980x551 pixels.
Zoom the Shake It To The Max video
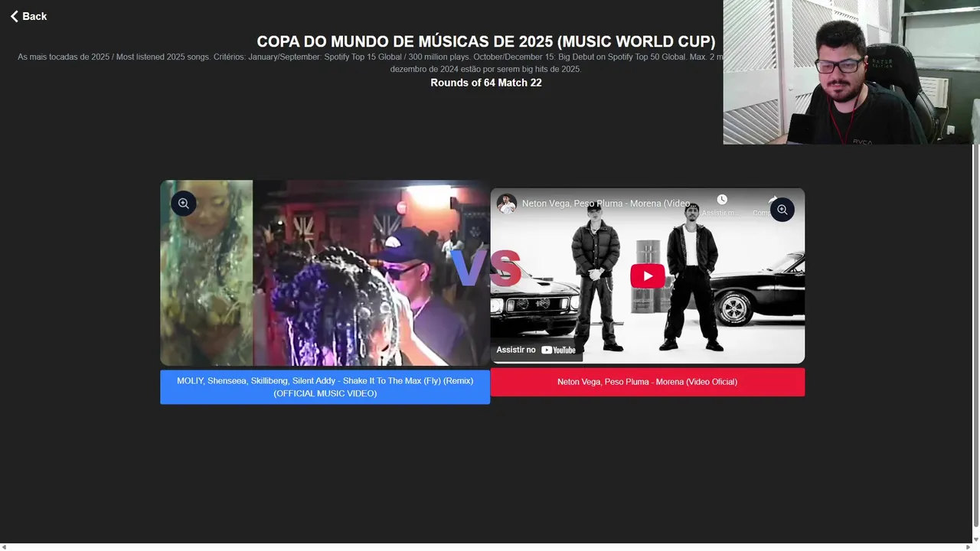(184, 204)
